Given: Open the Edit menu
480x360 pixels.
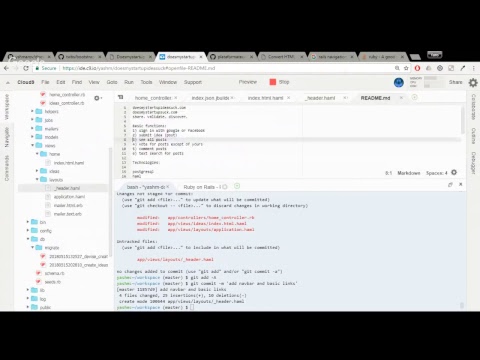Looking at the screenshot, I should [x=61, y=82].
